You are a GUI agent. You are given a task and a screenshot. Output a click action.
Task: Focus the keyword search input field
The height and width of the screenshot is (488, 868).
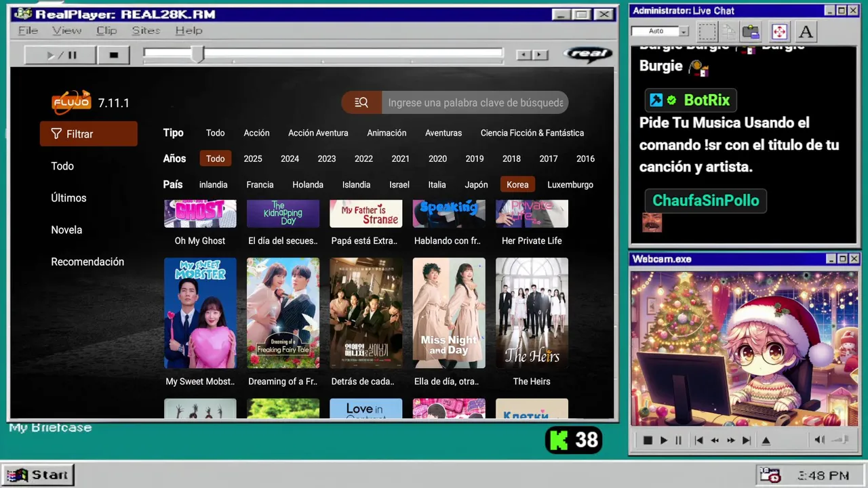(x=475, y=102)
